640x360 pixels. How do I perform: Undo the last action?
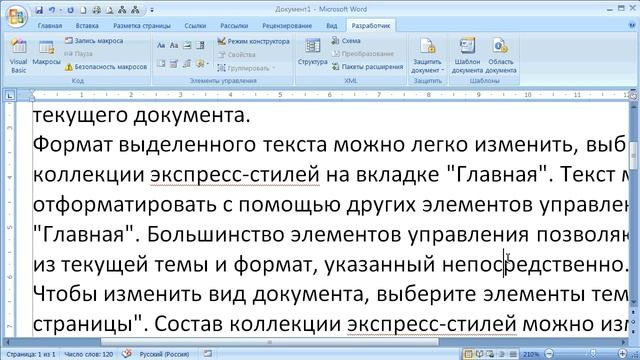tap(52, 10)
